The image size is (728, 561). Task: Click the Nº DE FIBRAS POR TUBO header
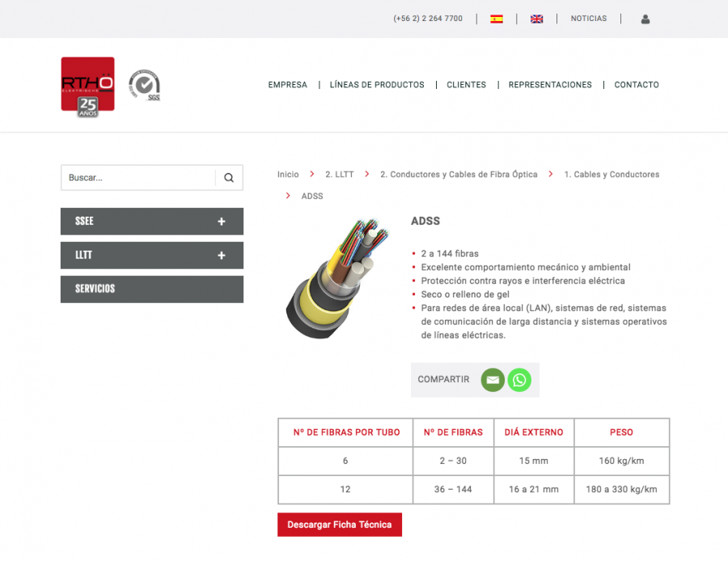346,432
